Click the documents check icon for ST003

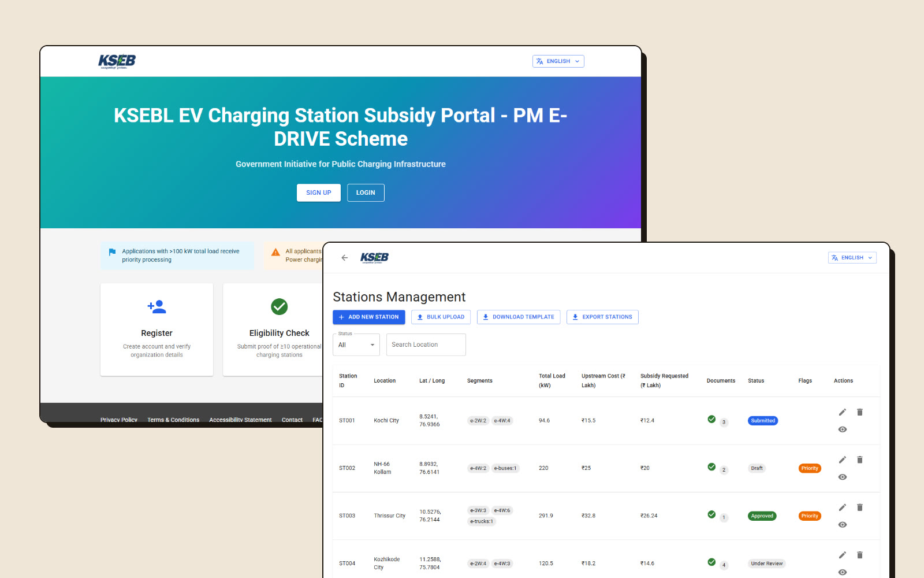click(711, 514)
